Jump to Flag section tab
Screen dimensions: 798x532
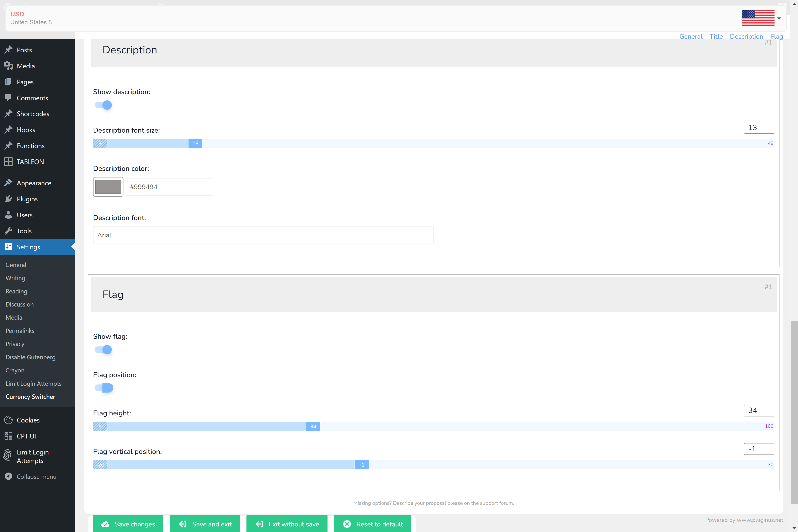[777, 36]
